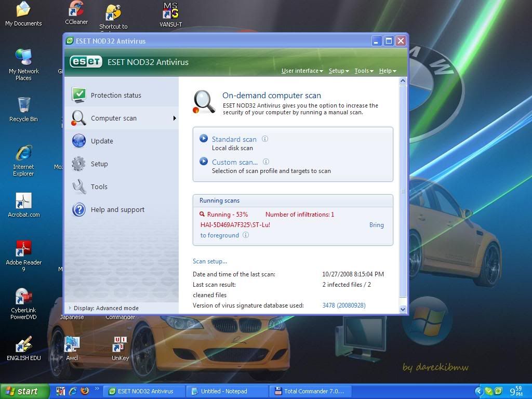532x399 pixels.
Task: Click 'Number of infiltrations: 1' text
Action: (300, 215)
